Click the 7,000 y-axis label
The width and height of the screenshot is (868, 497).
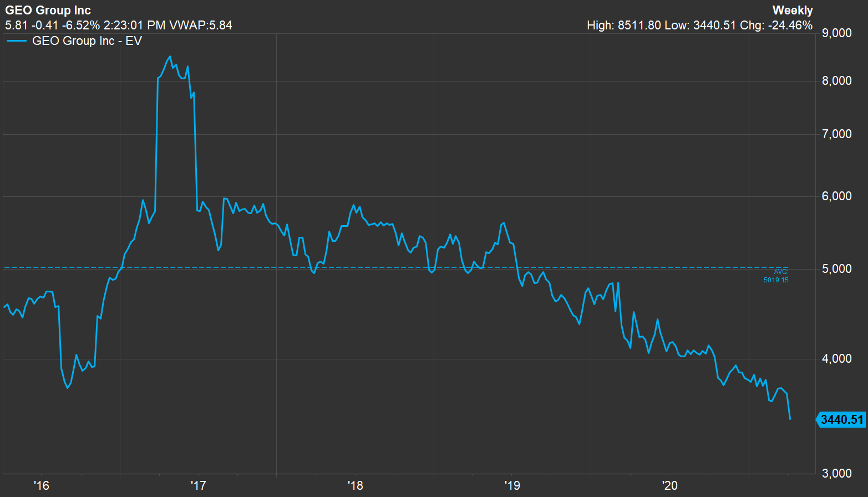(x=836, y=134)
